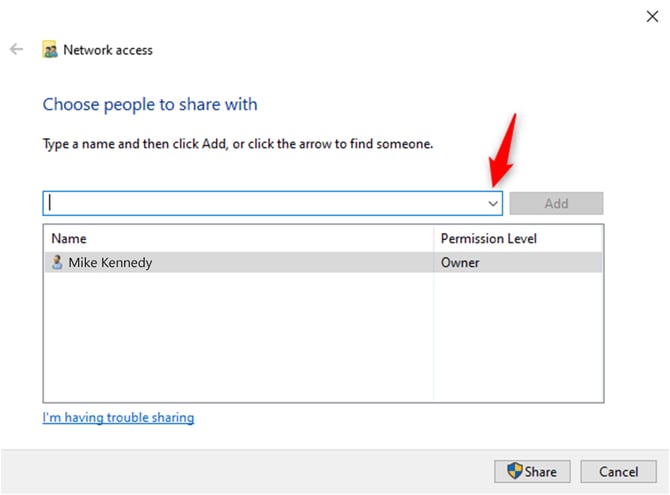Expand the name dropdown arrow
Screen dimensions: 670x495
[x=492, y=203]
